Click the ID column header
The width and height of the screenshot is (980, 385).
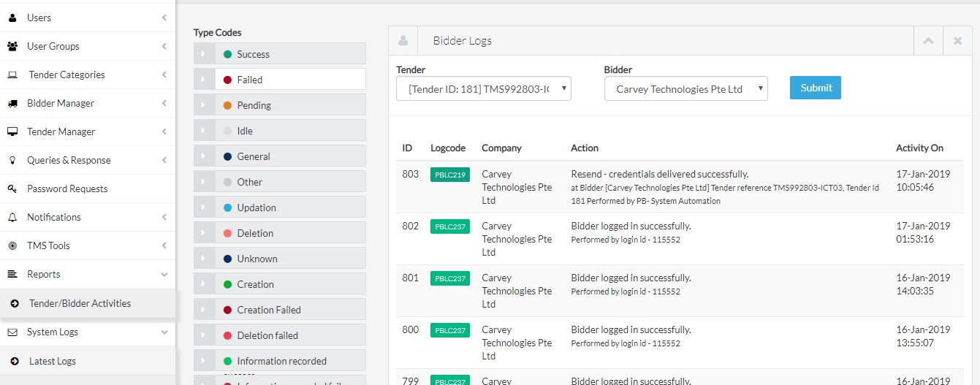407,148
